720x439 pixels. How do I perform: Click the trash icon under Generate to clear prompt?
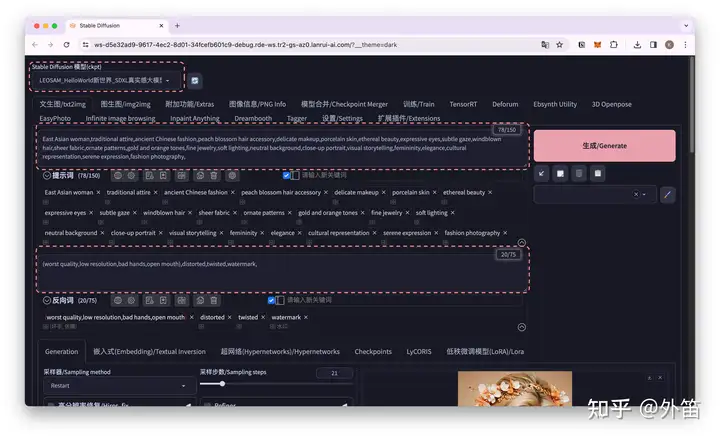pos(579,174)
